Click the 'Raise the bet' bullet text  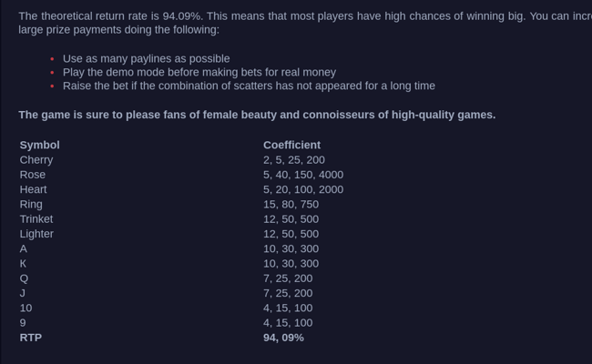click(249, 86)
